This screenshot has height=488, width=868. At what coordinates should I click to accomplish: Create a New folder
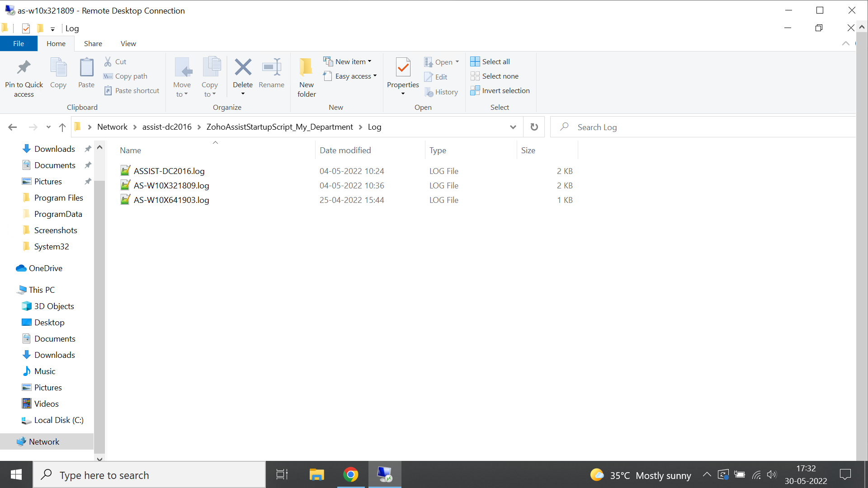pos(306,77)
